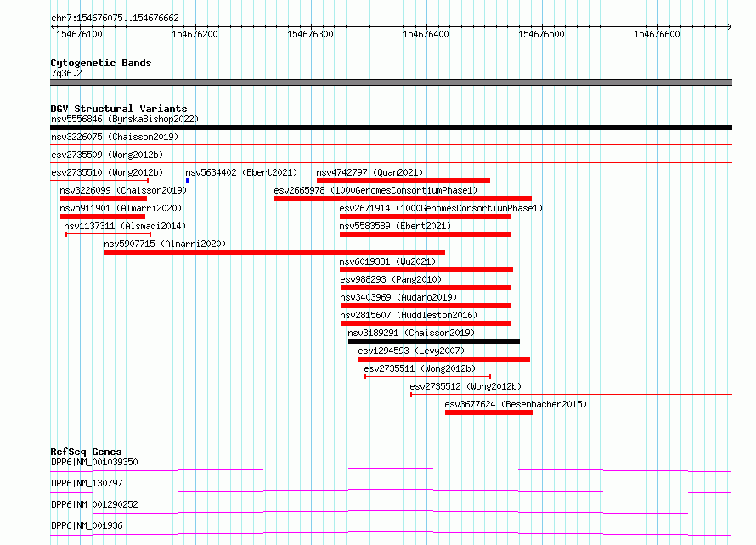Viewport: 756px width, 545px height.
Task: Click the ruler's left arrow end
Action: pyautogui.click(x=53, y=26)
